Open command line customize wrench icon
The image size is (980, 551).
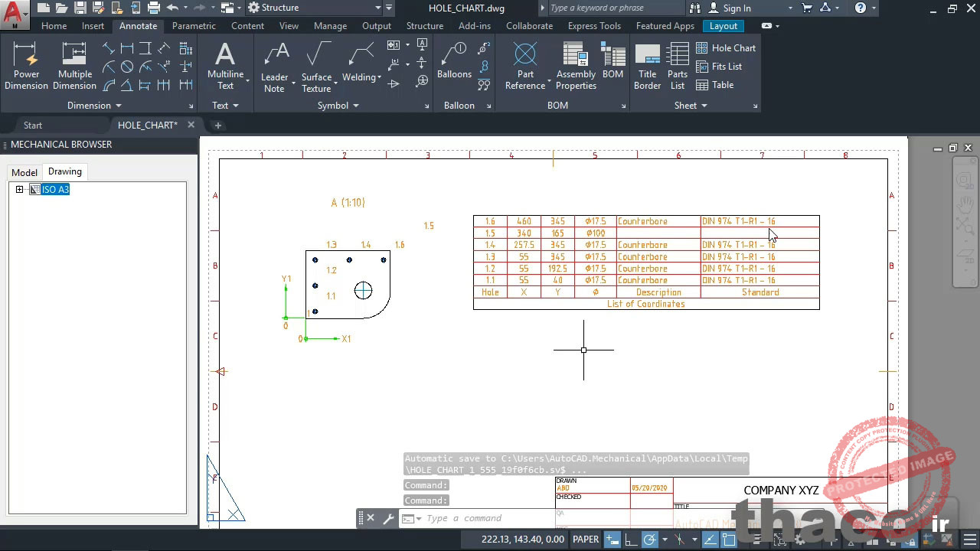point(388,518)
